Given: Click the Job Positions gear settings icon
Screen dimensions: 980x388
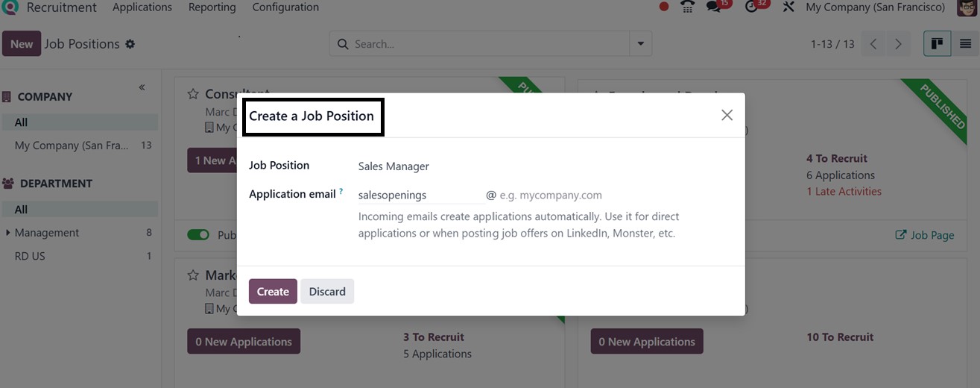Looking at the screenshot, I should (x=130, y=44).
